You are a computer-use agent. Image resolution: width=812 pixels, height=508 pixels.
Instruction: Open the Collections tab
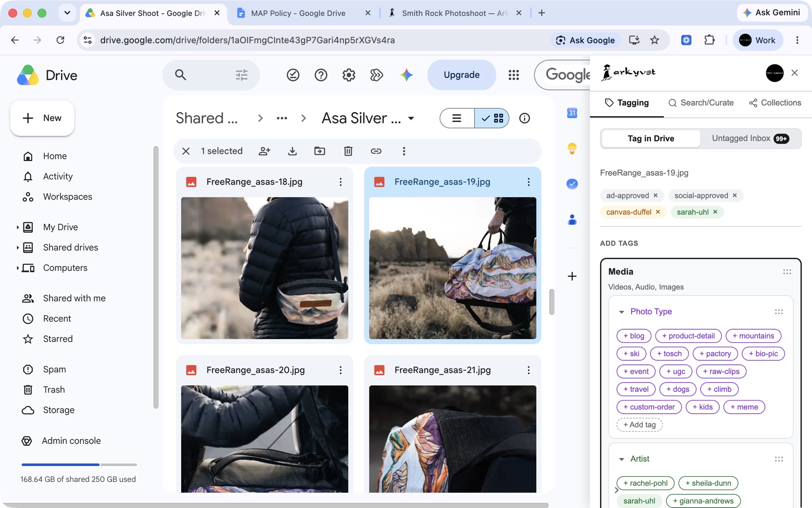point(775,103)
